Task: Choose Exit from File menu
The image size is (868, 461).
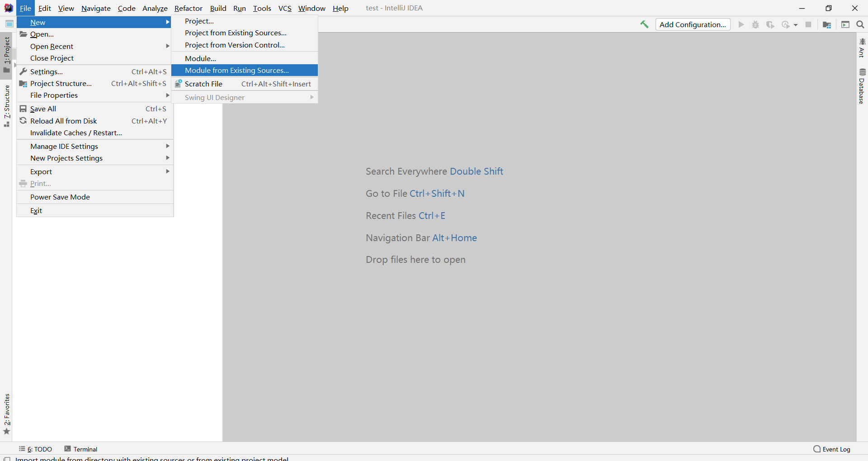Action: (x=95, y=210)
